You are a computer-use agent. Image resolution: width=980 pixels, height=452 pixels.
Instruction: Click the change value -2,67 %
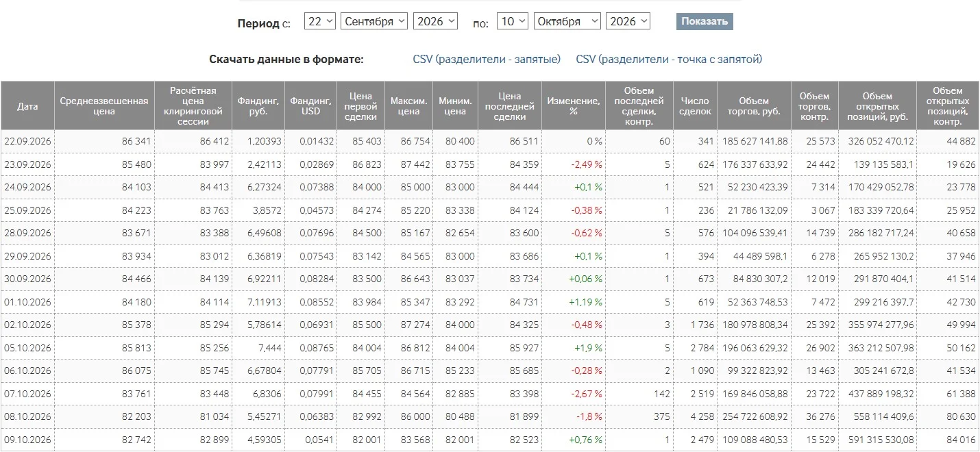pyautogui.click(x=587, y=394)
